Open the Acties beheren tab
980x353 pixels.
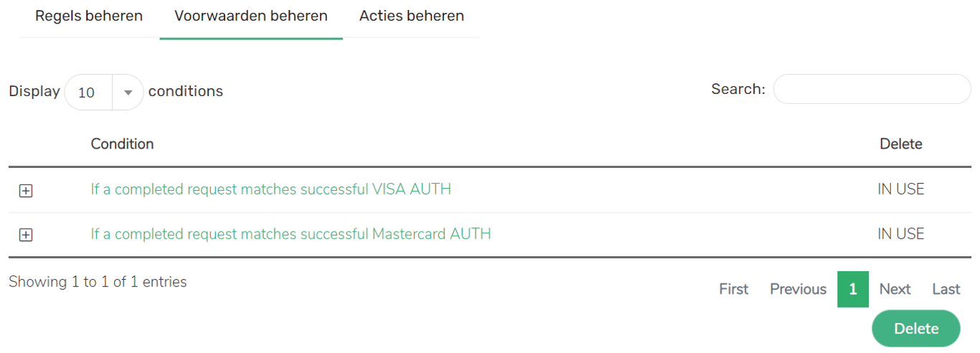(412, 16)
